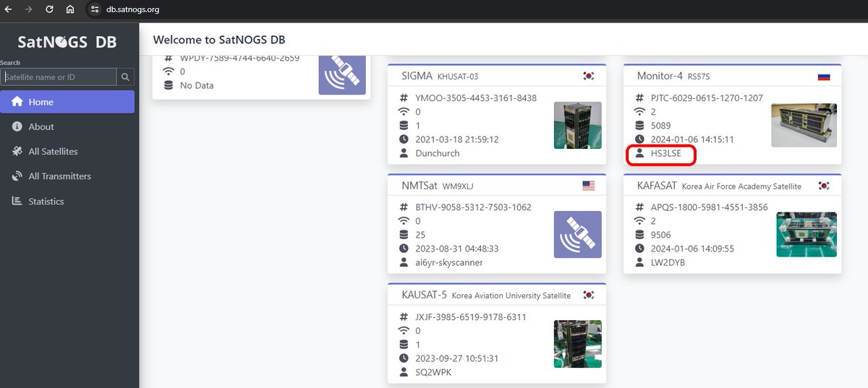This screenshot has height=388, width=868.
Task: Go to browser home icon
Action: 70,9
